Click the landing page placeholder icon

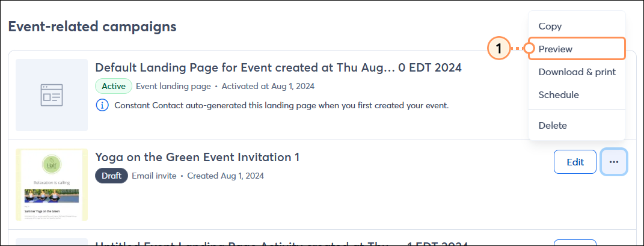pos(52,95)
